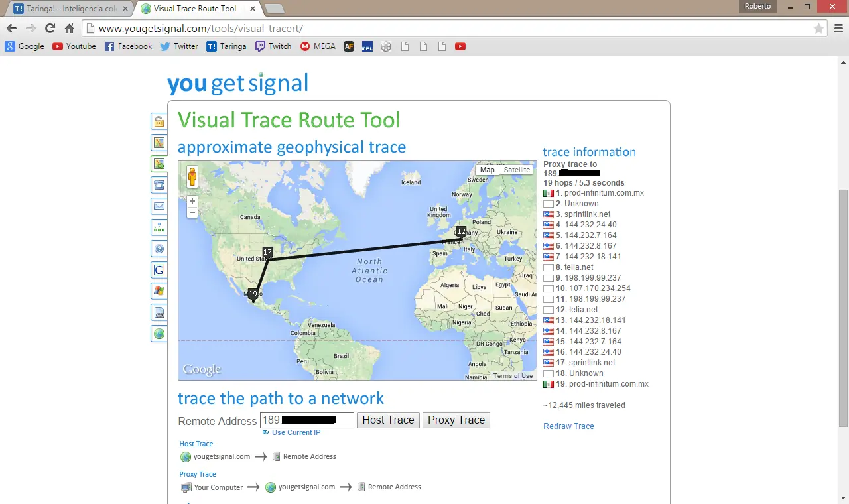Click the '19 hops / 5.3 seconds' text
This screenshot has height=504, width=849.
[584, 183]
